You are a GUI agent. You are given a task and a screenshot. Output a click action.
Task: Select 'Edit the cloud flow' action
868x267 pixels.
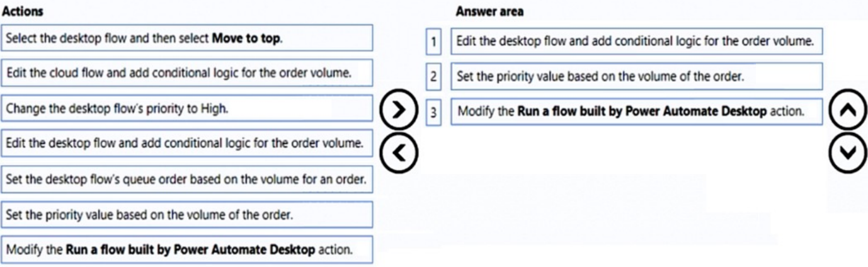187,72
